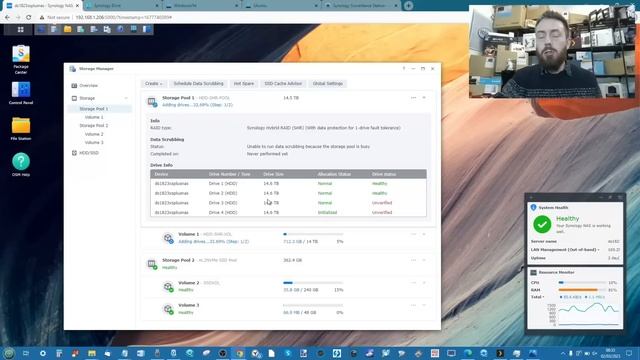Open a new browser tab
This screenshot has width=640, height=360.
point(408,6)
